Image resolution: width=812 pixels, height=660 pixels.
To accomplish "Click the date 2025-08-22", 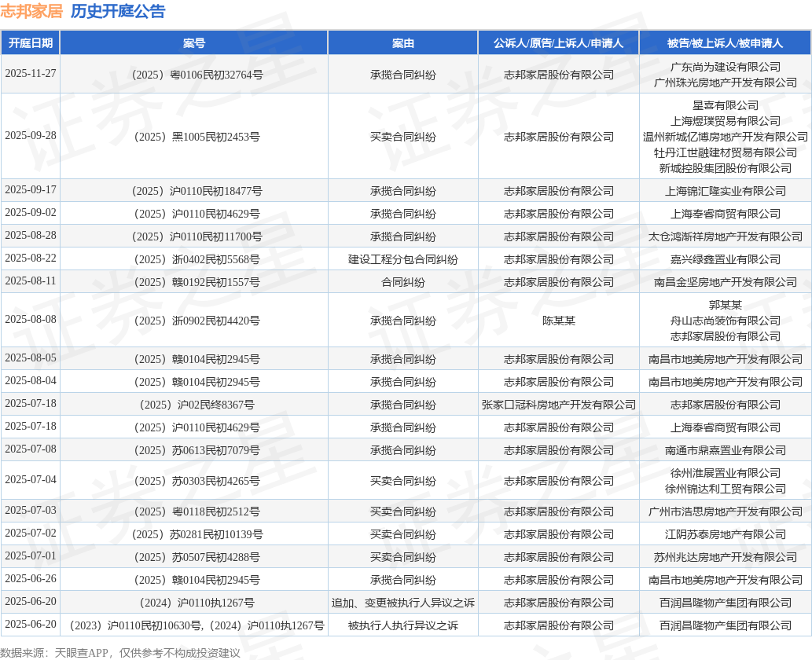I will (x=31, y=258).
